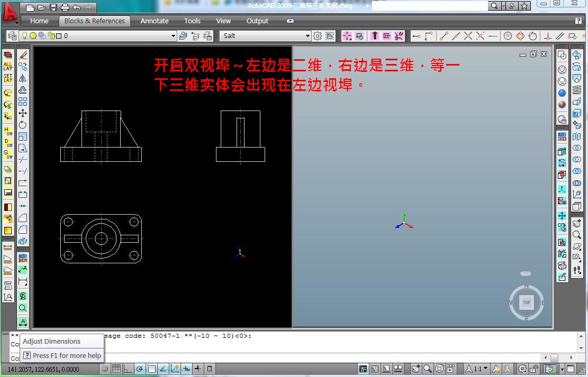Screen dimensions: 588x377
Task: Expand the ribbon minimize options arrow
Action: (290, 21)
